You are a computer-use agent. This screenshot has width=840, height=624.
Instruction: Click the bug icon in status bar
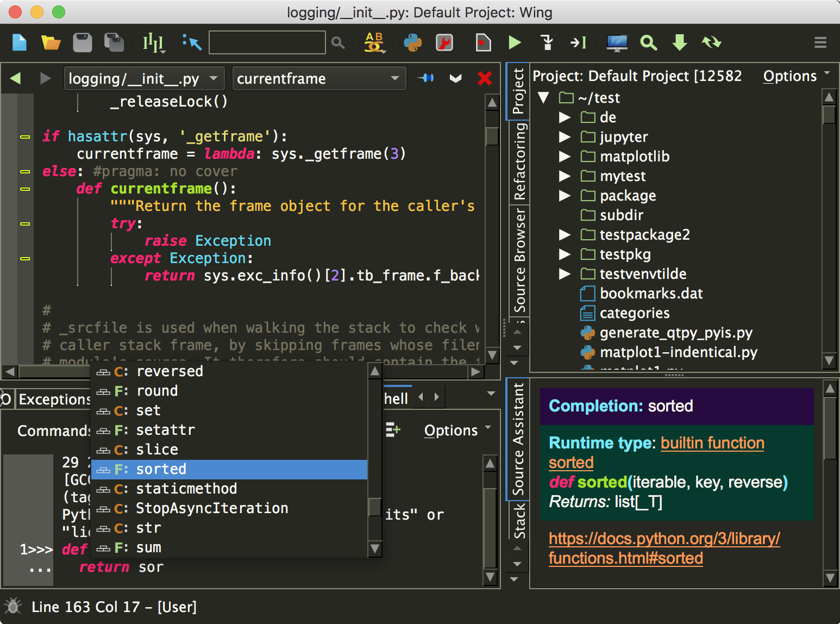coord(13,606)
